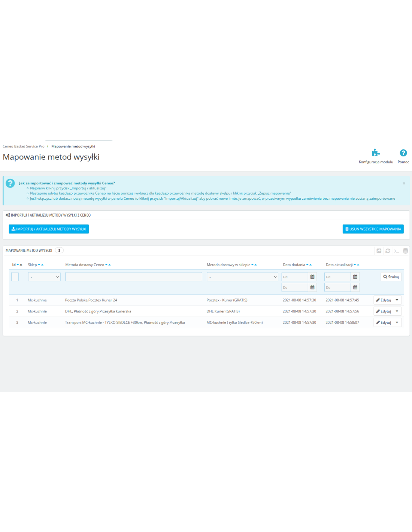The image size is (412, 532).
Task: Click Mapowanie metod wysyłki breadcrumb text
Action: [73, 146]
